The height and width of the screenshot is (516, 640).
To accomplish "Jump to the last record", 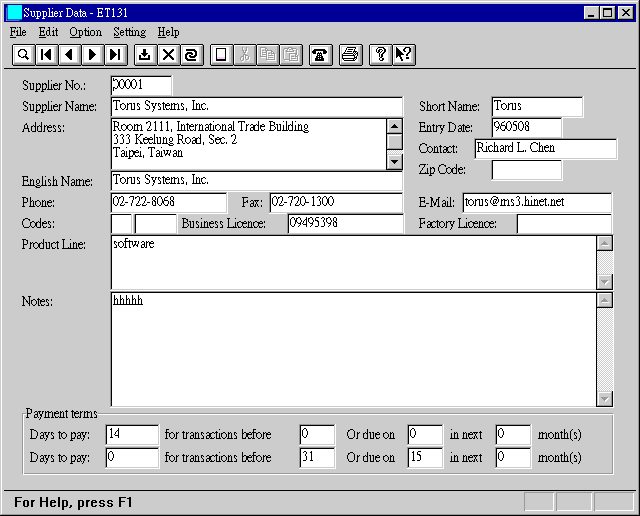I will (116, 55).
